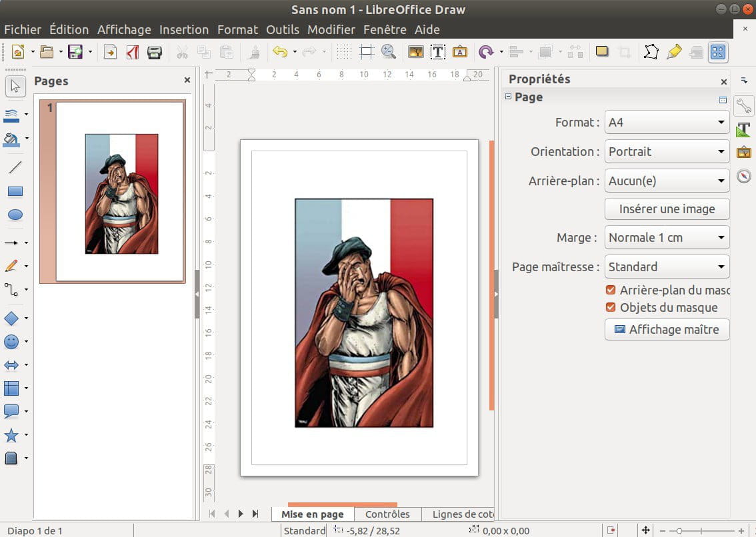Open the Fichier menu
The image size is (756, 537).
coord(23,29)
